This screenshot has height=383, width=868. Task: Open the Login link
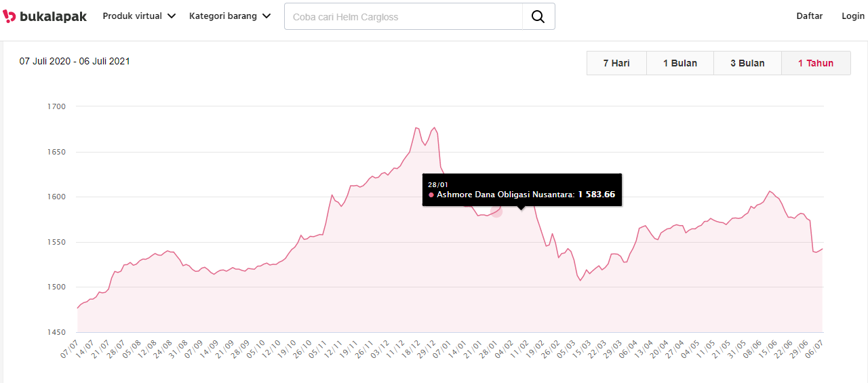coord(853,16)
